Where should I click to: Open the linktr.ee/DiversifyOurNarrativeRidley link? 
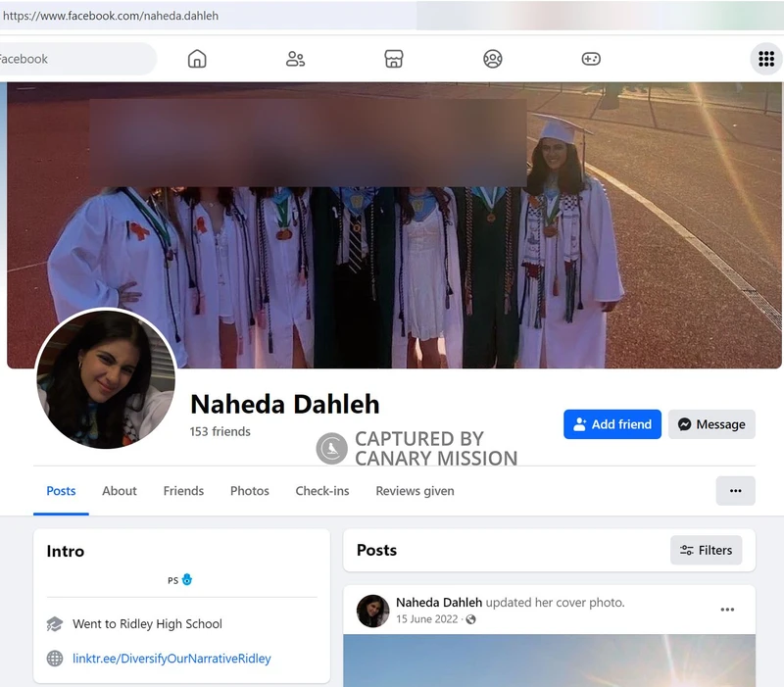click(x=171, y=659)
